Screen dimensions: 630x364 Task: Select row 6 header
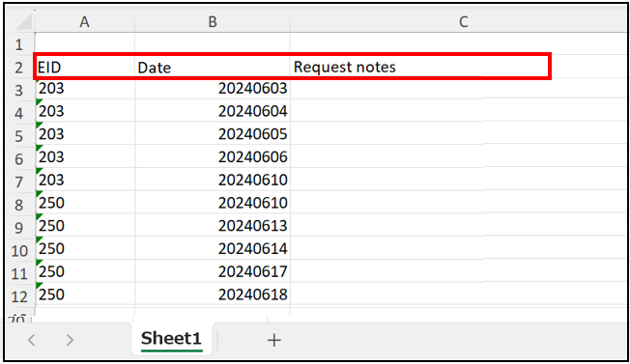(x=19, y=159)
